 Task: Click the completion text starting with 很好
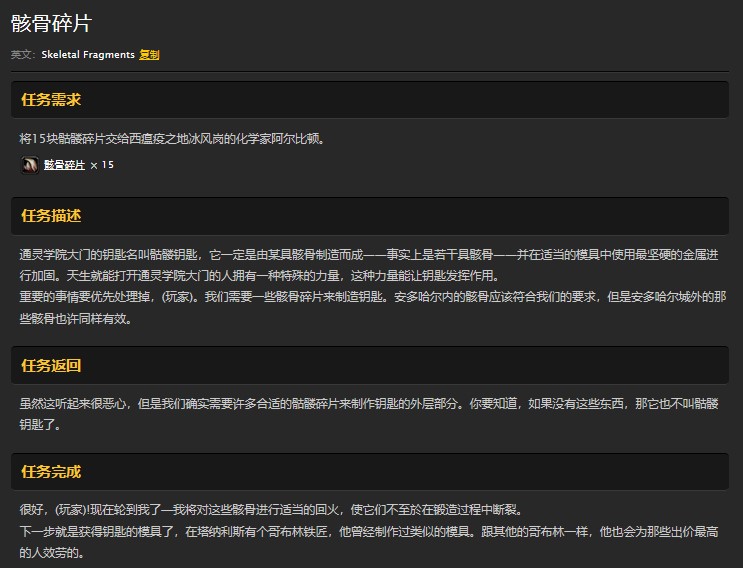pyautogui.click(x=268, y=509)
